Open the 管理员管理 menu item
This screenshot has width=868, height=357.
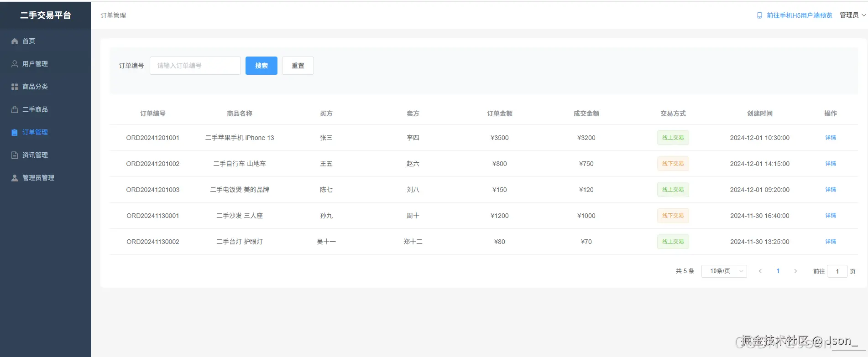[46, 178]
